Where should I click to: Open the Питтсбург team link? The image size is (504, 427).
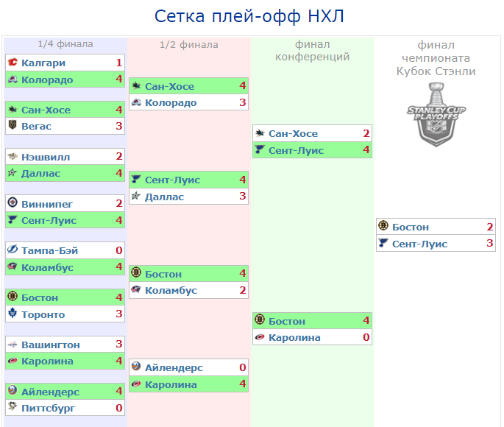click(48, 408)
